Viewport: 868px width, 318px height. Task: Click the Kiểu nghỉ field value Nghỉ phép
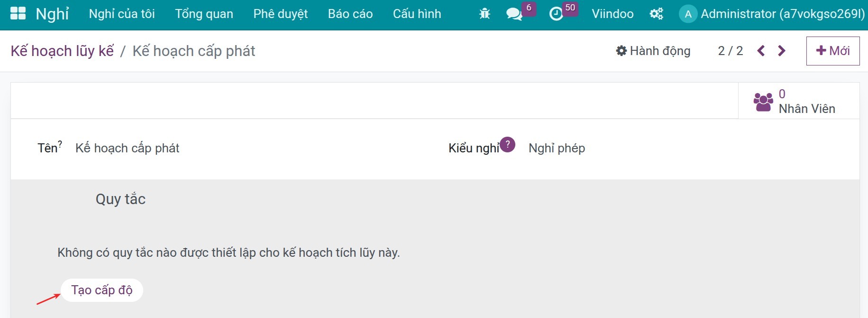tap(557, 148)
